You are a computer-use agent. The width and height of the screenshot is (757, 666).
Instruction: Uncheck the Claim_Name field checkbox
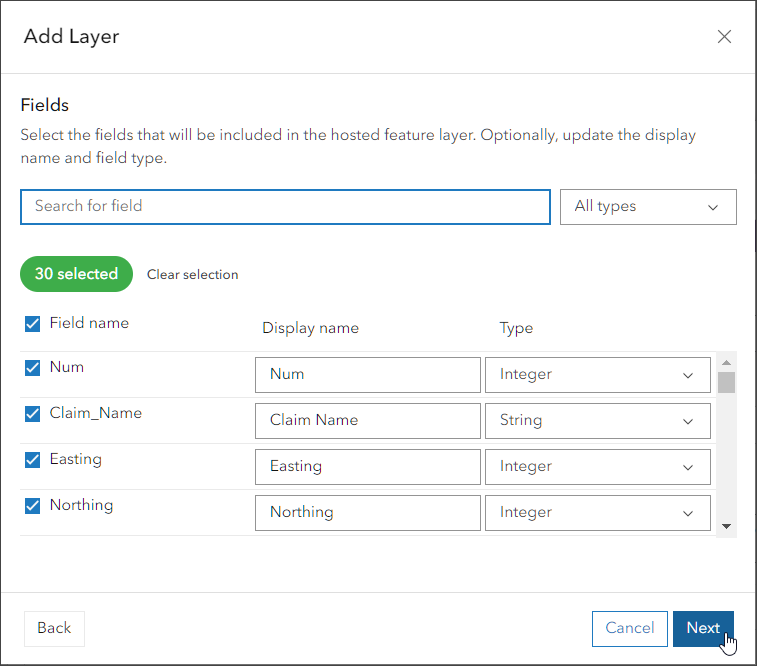(32, 414)
